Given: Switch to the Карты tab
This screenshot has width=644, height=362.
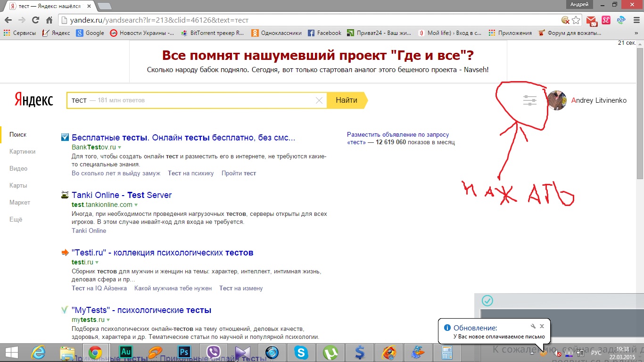Looking at the screenshot, I should pos(18,186).
